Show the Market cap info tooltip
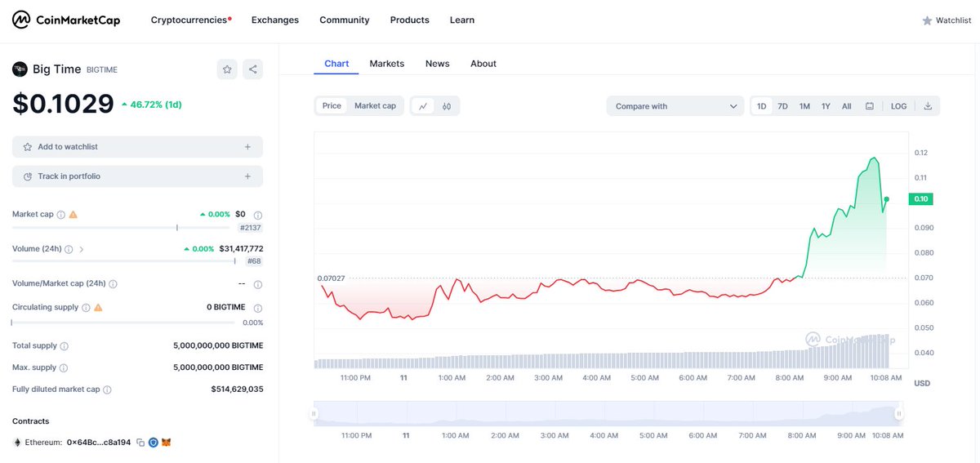The image size is (980, 463). [x=60, y=214]
